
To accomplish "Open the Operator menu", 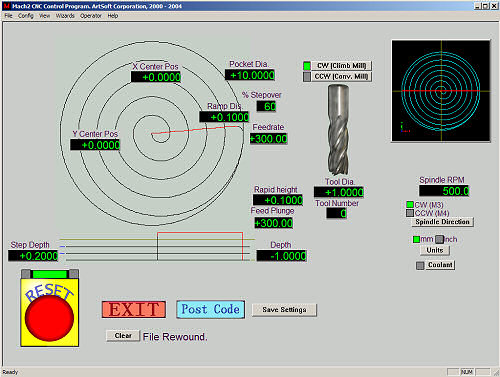I will point(90,16).
